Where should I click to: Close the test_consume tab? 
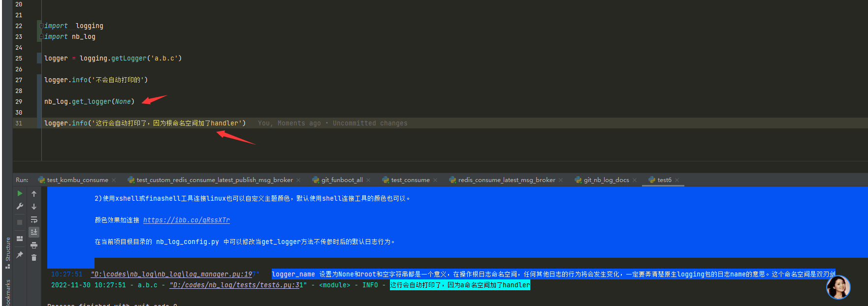tap(435, 180)
